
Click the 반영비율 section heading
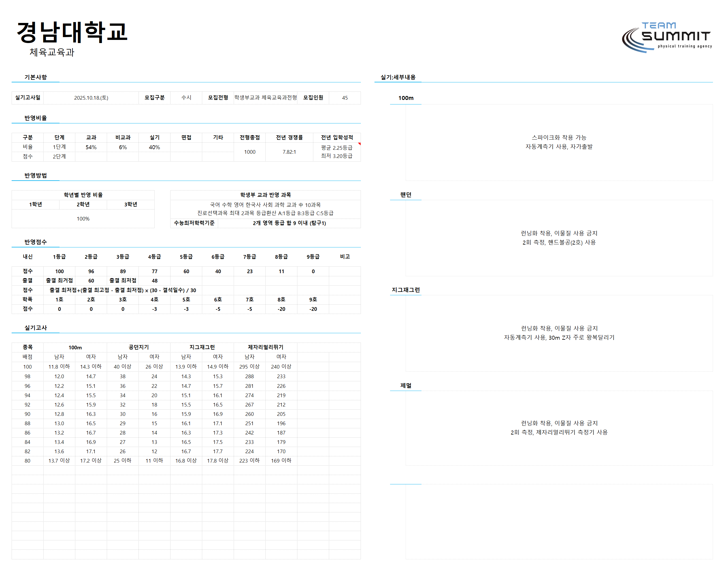pos(36,118)
